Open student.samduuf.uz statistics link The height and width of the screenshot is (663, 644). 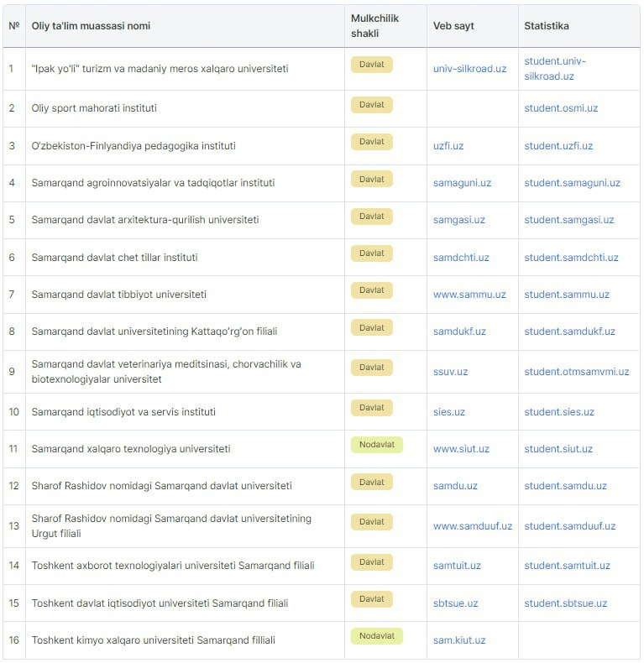[x=569, y=526]
